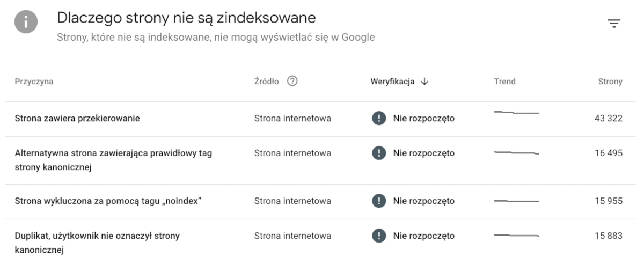Click warning icon in the duplicate row
The width and height of the screenshot is (644, 264).
coord(379,236)
